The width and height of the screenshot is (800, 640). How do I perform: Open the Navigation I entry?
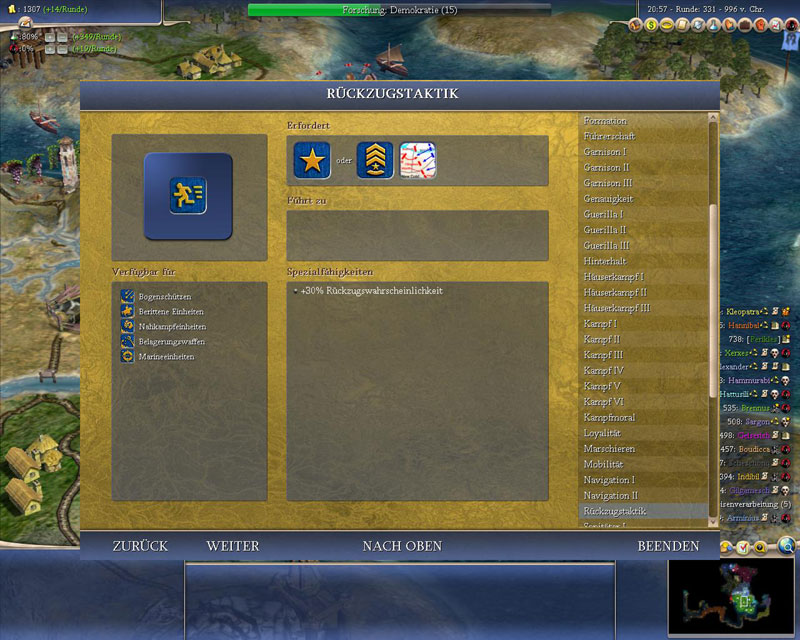[643, 480]
